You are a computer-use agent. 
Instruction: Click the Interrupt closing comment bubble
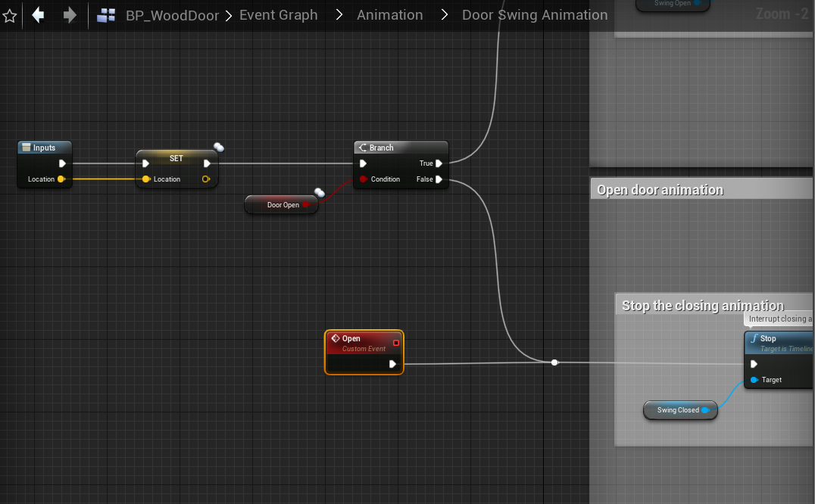point(779,319)
